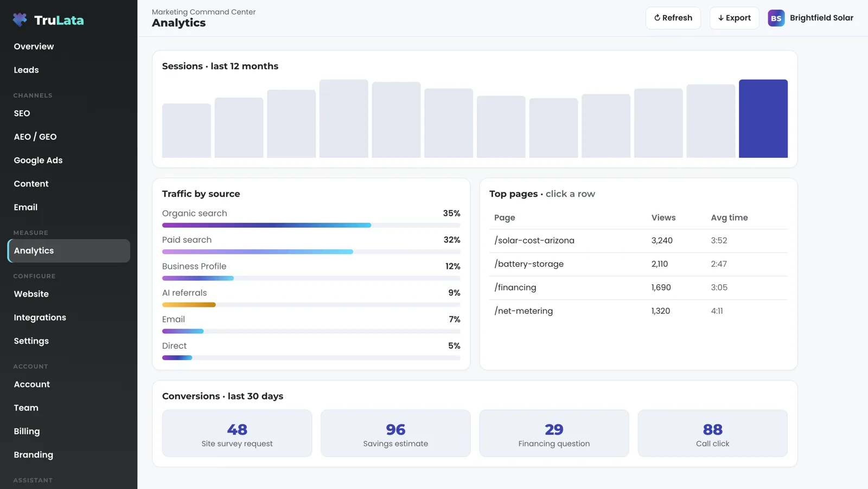Refresh the analytics data
868x489 pixels.
[x=673, y=18]
